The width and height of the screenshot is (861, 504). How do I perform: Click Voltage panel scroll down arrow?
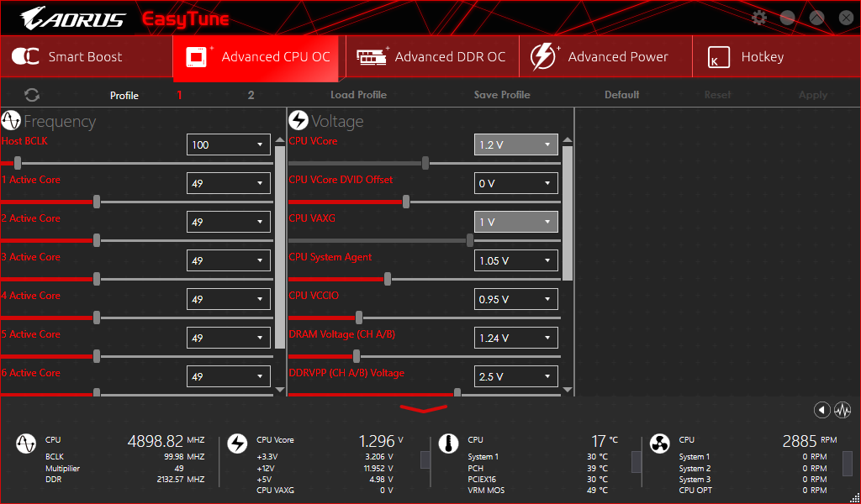(x=568, y=390)
